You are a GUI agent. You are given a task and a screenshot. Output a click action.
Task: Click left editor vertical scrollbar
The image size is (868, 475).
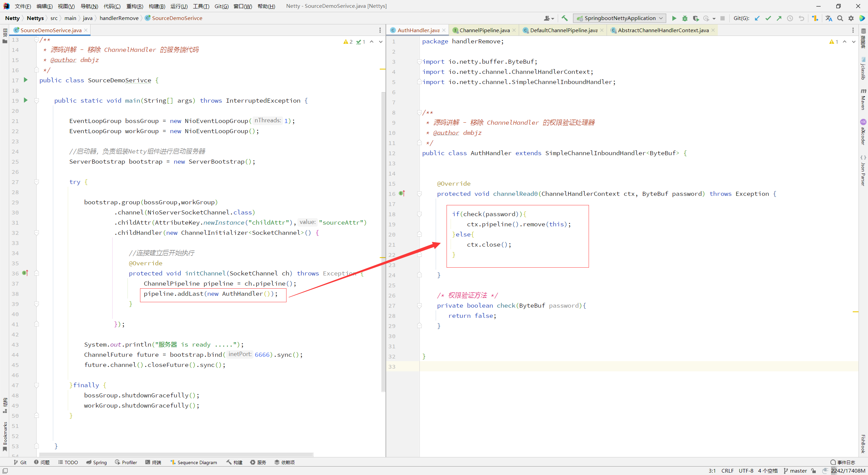383,242
